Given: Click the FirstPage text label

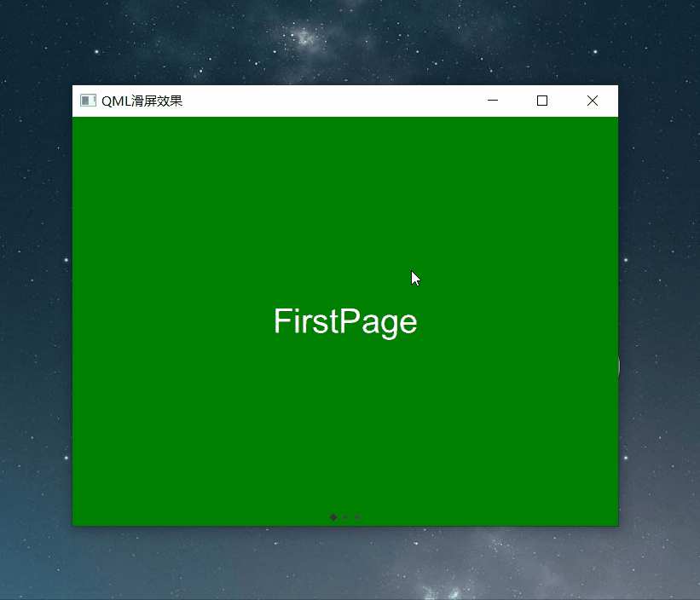Looking at the screenshot, I should [x=345, y=322].
